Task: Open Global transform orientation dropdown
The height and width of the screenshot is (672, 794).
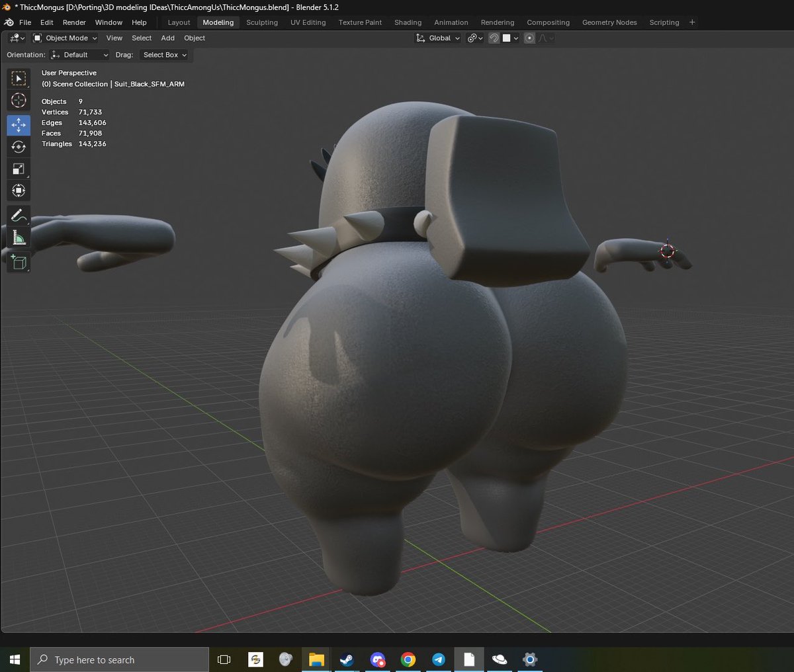Action: tap(438, 38)
